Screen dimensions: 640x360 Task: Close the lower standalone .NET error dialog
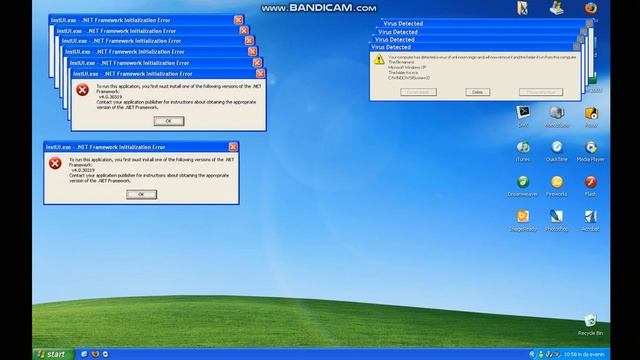point(233,147)
